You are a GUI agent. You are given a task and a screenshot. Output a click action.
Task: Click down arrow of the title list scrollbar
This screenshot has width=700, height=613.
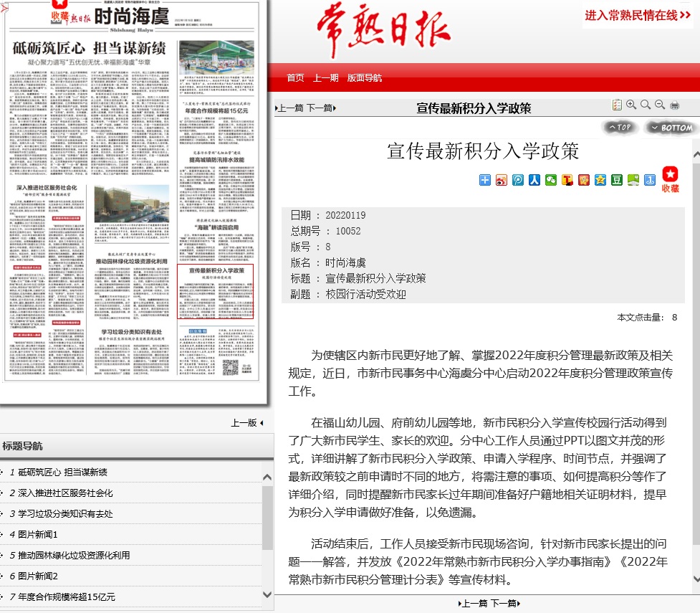(267, 594)
